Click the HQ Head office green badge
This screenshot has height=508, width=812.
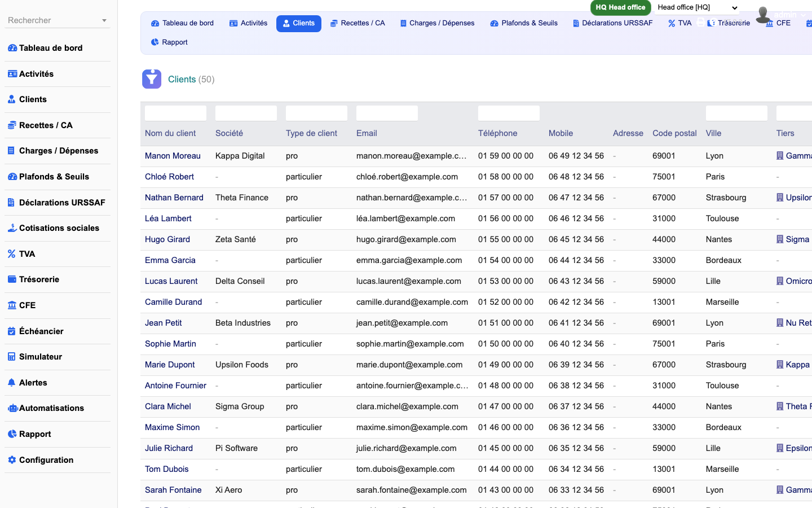620,7
